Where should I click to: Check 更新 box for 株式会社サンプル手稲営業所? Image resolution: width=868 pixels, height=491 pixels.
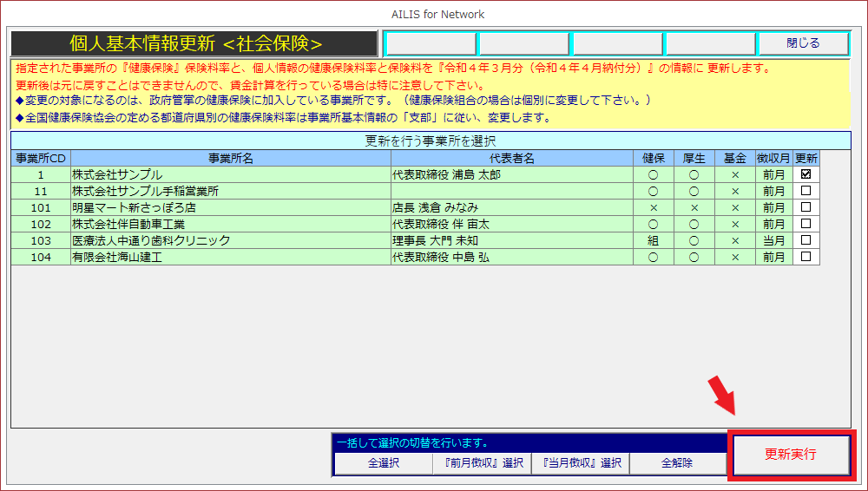click(x=806, y=191)
